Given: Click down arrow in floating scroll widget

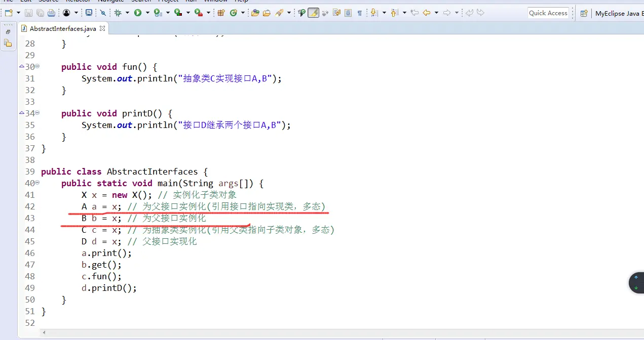Looking at the screenshot, I should tap(636, 287).
